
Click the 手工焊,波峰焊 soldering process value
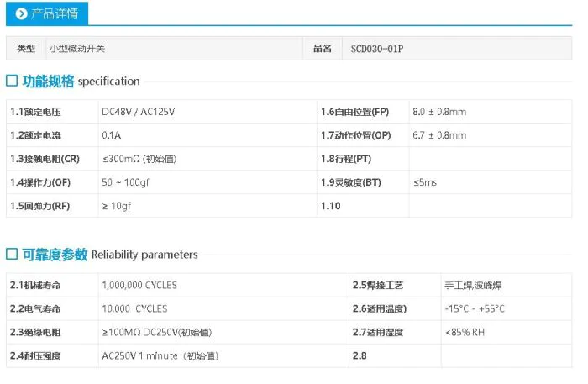pos(473,285)
